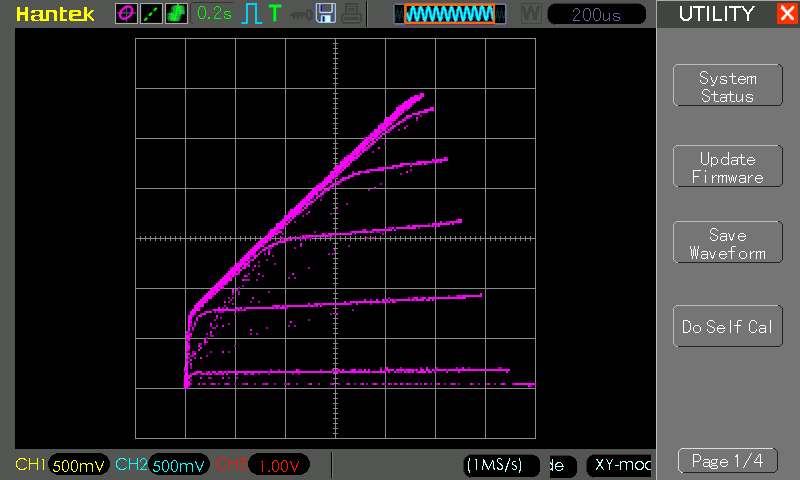
Task: Click the blue pulse trigger icon
Action: [x=253, y=14]
